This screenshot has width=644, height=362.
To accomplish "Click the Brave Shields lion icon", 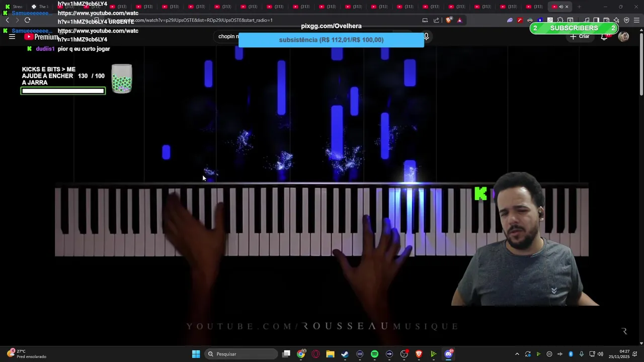I will pos(449,20).
